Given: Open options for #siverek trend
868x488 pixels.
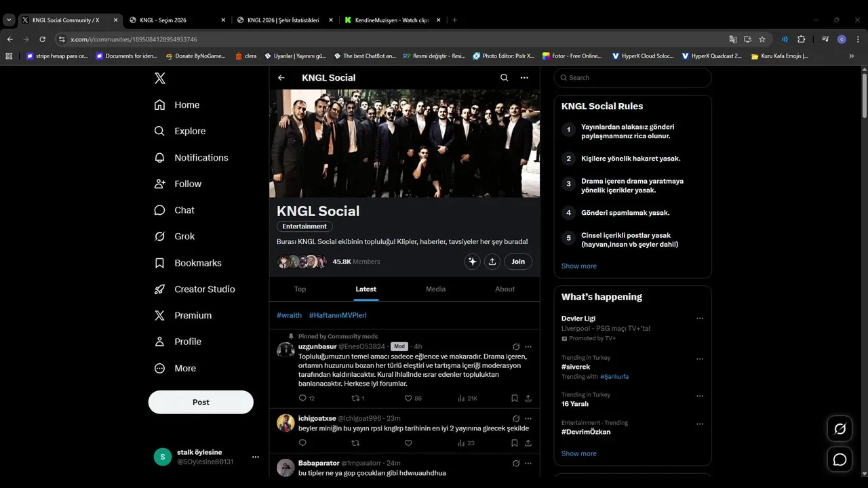Looking at the screenshot, I should coord(700,359).
